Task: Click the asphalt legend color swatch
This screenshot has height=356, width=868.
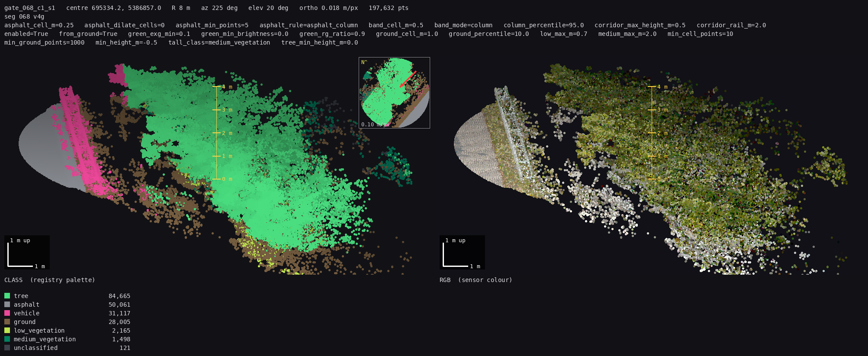Action: click(7, 305)
